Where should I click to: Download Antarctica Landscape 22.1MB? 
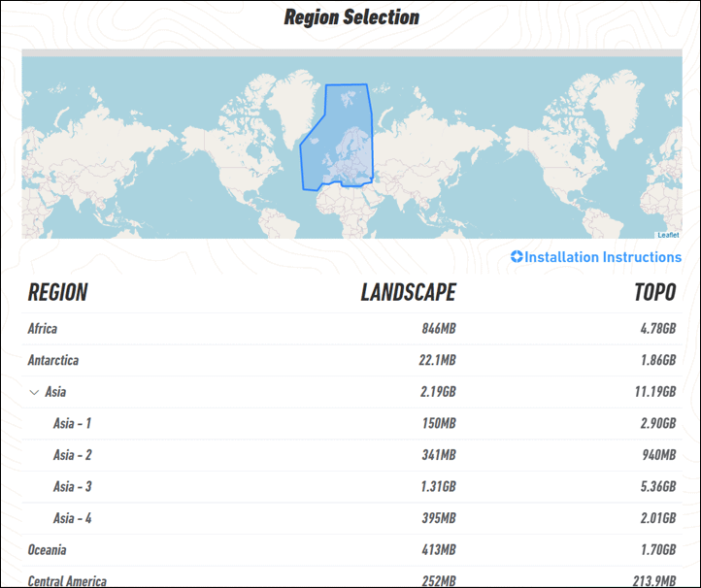437,360
